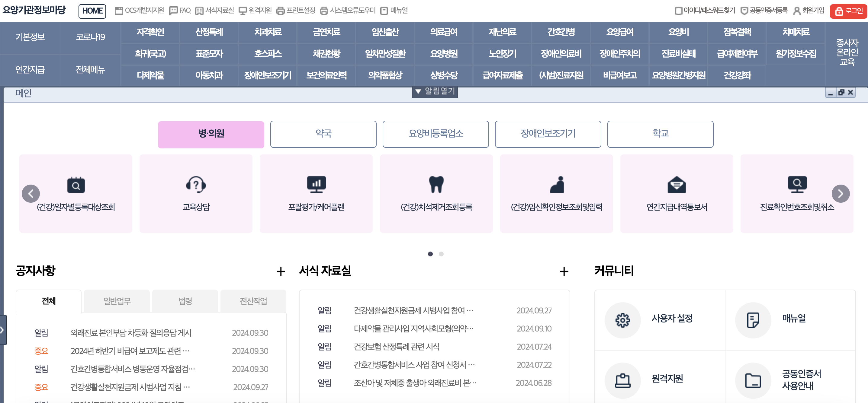Click the 사용자 설정 gear icon
868x403 pixels.
point(623,320)
